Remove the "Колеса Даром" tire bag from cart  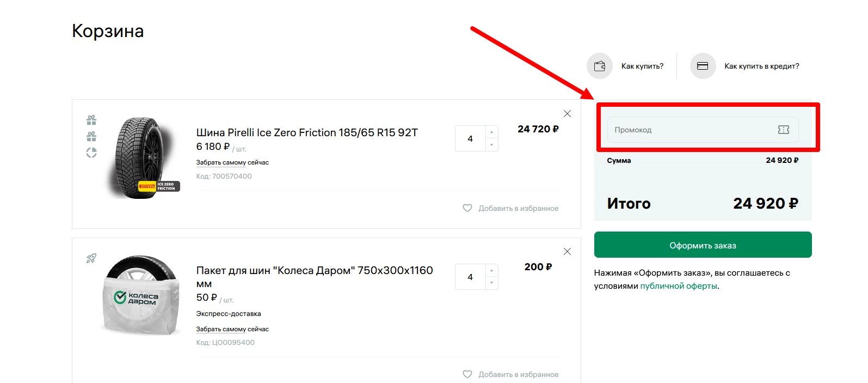[x=567, y=251]
